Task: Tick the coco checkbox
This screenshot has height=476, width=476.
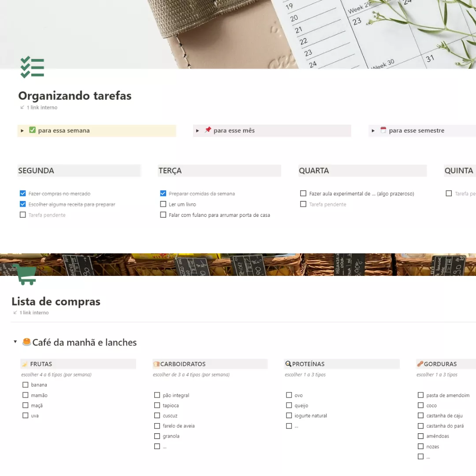Action: 421,405
